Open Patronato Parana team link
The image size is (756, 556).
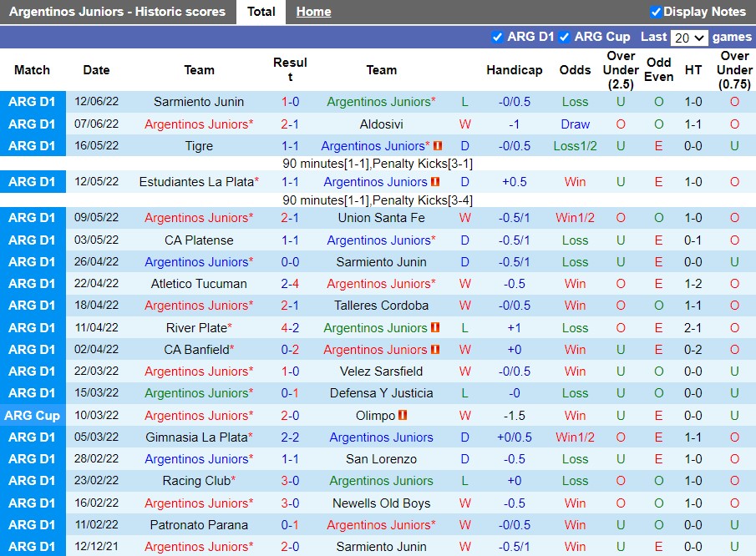pos(199,524)
